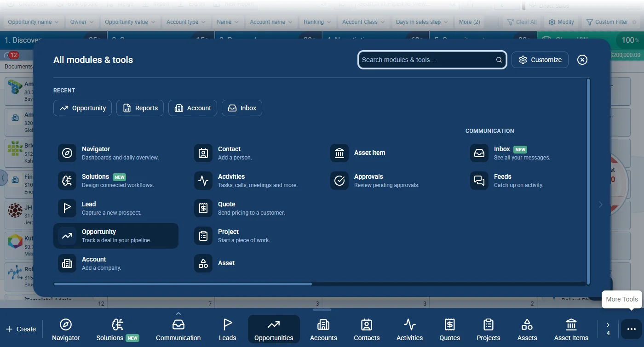Show next page of bottom navigation items
The height and width of the screenshot is (347, 644).
(608, 328)
